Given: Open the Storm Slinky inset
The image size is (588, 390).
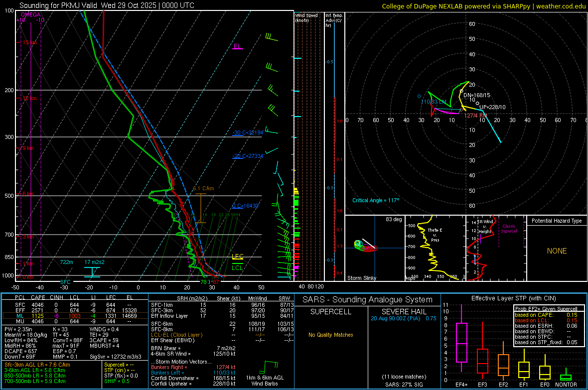Looking at the screenshot, I should click(x=375, y=248).
